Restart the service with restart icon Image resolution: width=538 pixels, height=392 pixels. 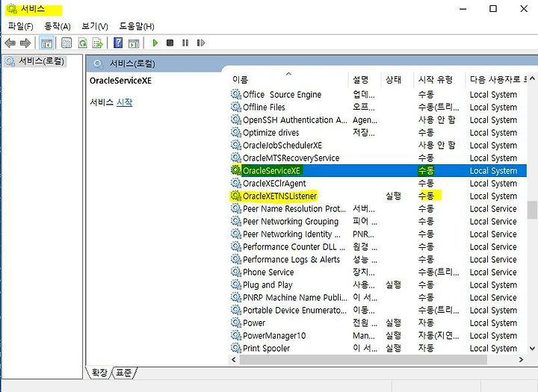click(201, 43)
